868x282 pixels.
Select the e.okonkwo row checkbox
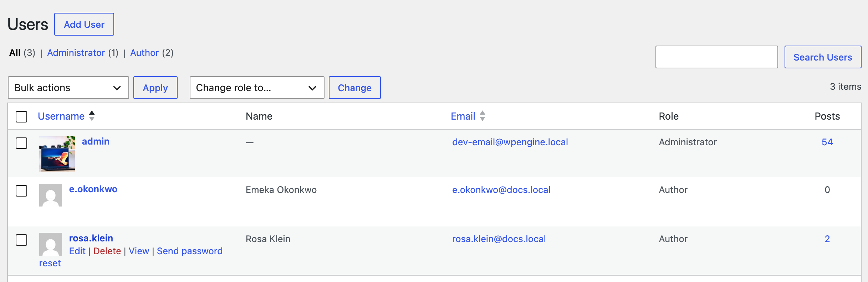tap(21, 191)
